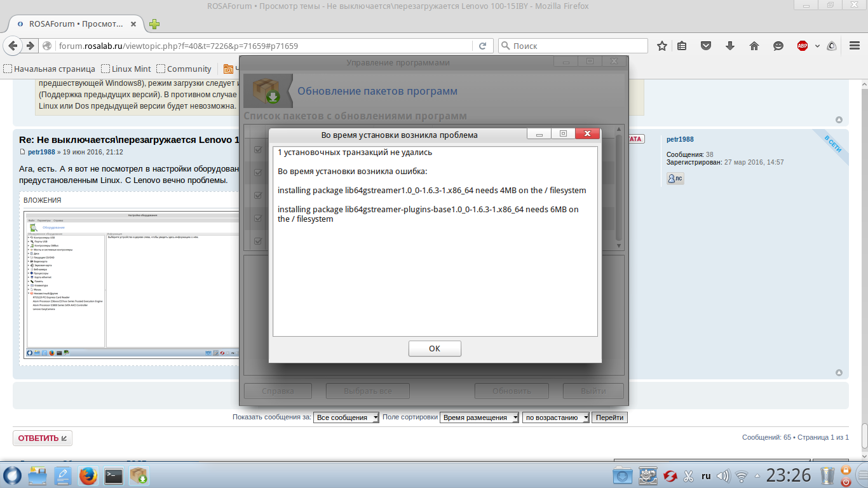Click OK in the error dialog
The width and height of the screenshot is (868, 488).
(435, 348)
